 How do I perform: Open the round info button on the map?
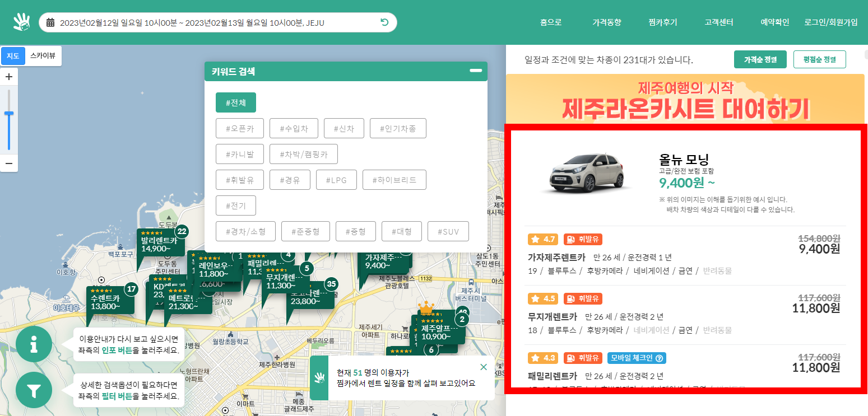[34, 344]
